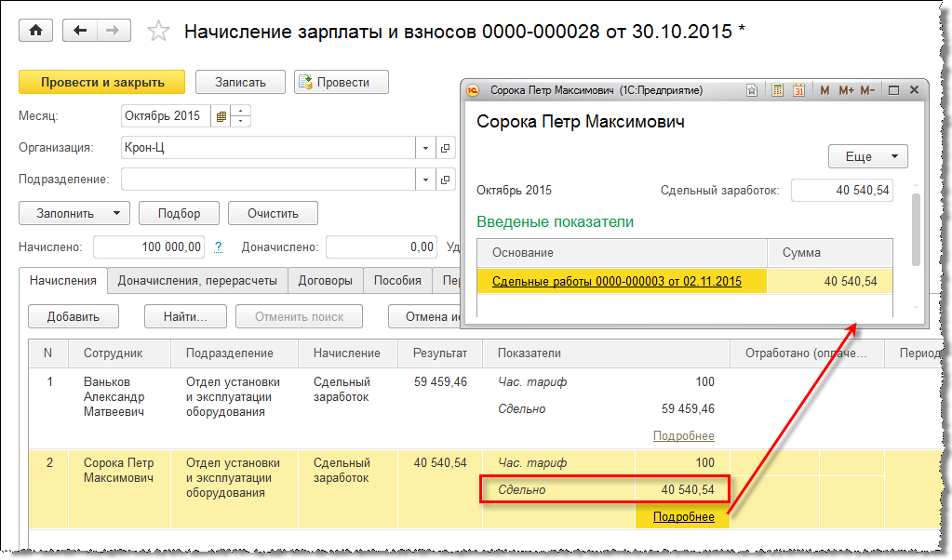
Task: Expand the Заполнить button dropdown
Action: [116, 213]
